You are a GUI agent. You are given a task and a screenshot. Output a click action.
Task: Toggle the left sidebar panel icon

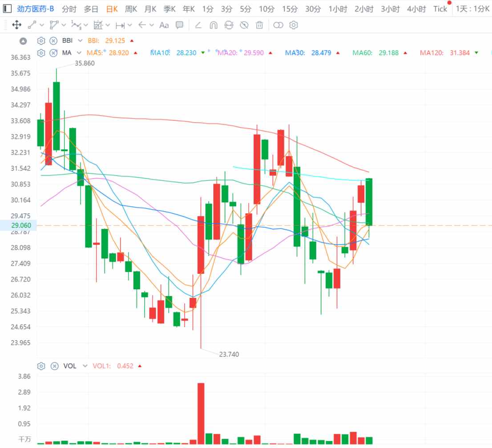coord(7,8)
